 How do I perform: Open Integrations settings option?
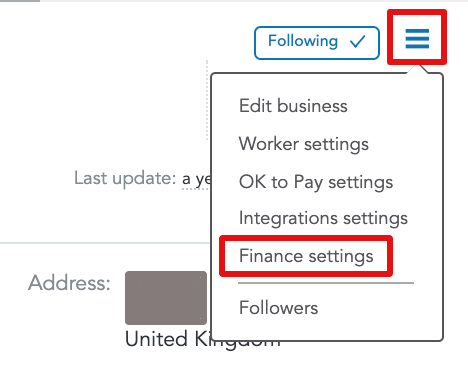pos(323,219)
